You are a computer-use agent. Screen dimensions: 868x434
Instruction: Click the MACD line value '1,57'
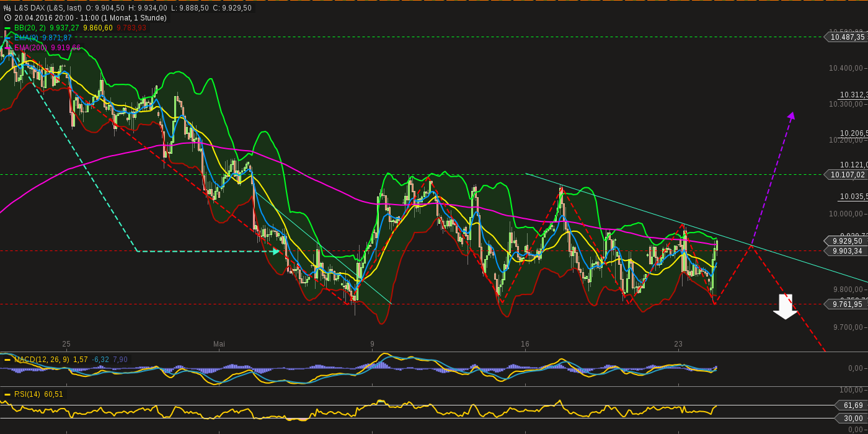pyautogui.click(x=80, y=360)
